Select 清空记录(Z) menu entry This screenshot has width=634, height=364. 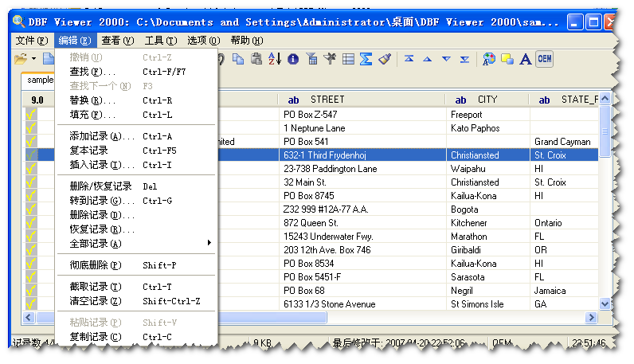click(x=136, y=301)
